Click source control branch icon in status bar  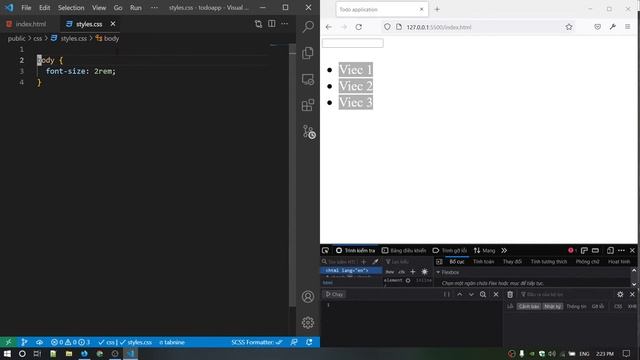[x=24, y=342]
